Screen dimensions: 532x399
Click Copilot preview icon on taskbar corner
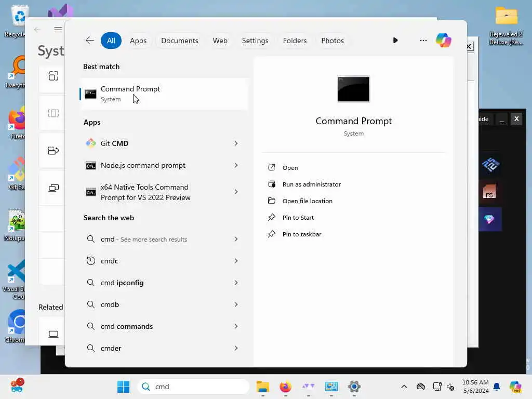[515, 387]
